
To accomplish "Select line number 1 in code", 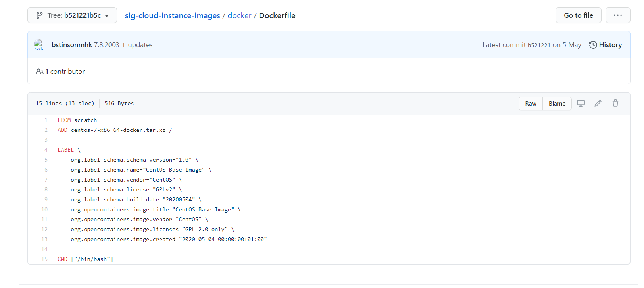I will [x=46, y=120].
